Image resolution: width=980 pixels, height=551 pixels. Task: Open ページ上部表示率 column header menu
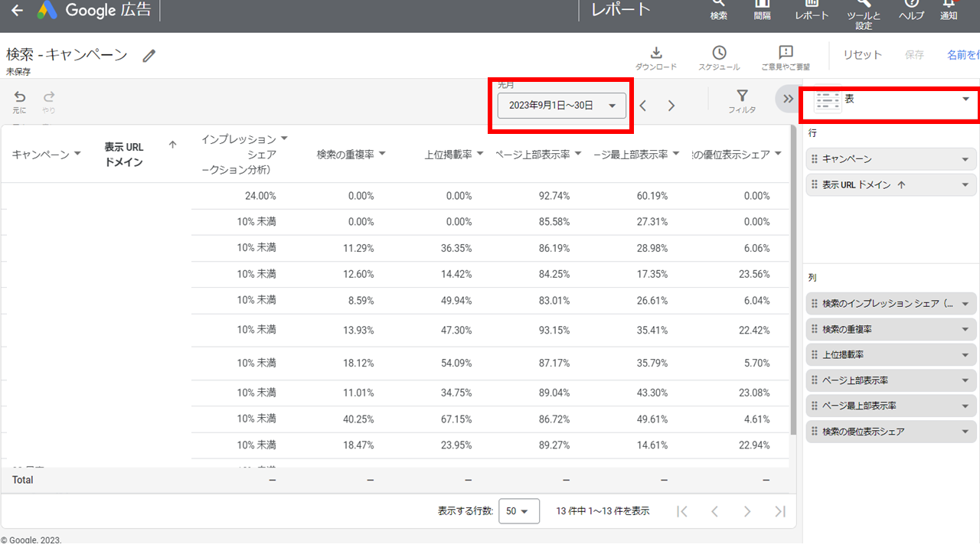578,154
